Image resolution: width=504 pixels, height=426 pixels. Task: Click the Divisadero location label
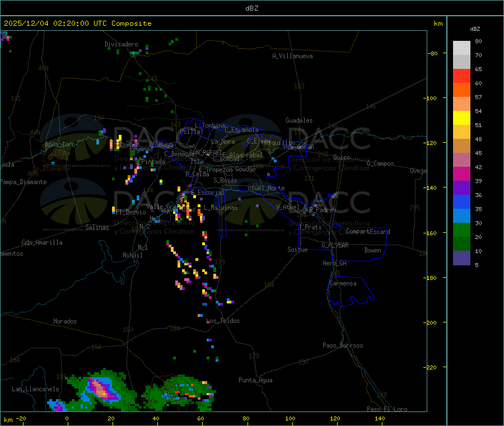click(x=121, y=44)
